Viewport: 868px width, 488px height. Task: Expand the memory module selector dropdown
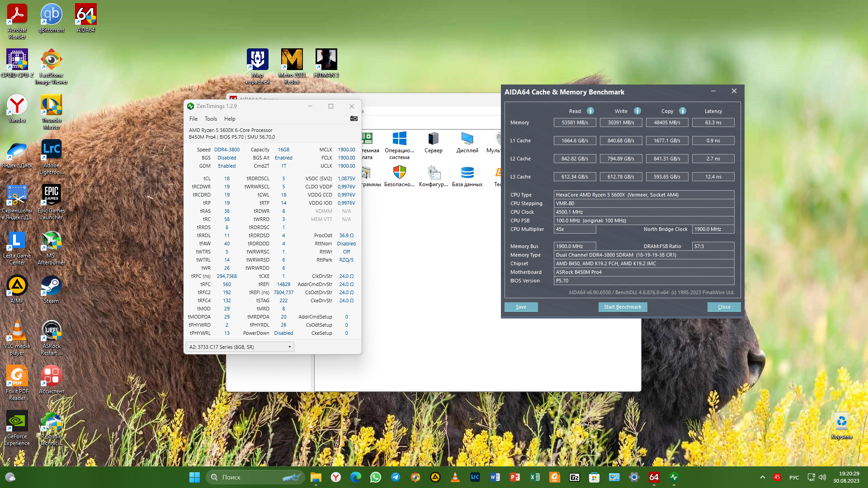[x=289, y=347]
